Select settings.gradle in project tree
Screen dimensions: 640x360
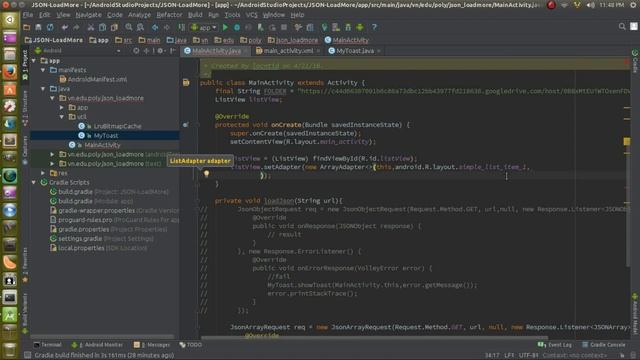coord(80,239)
